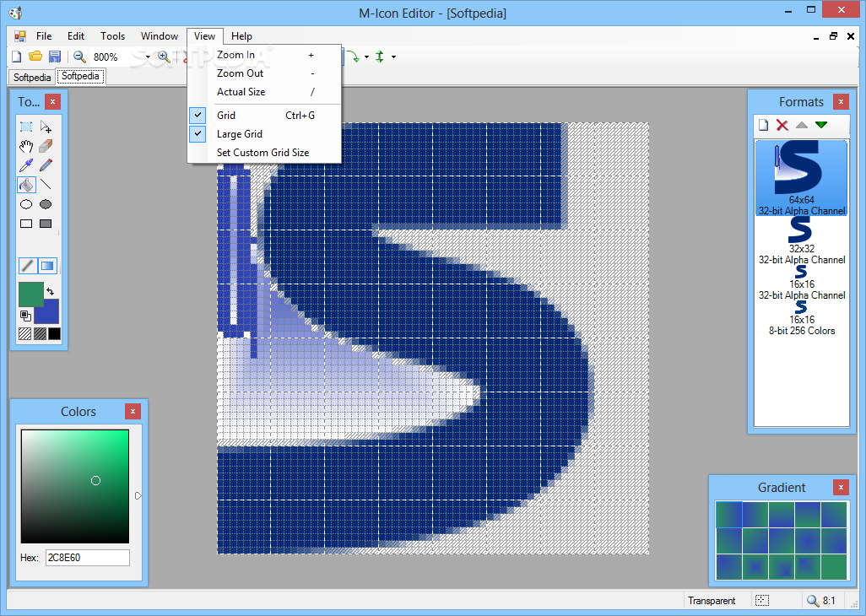Screen dimensions: 866x616
Task: Pick a shade in the green color field
Action: 75,486
